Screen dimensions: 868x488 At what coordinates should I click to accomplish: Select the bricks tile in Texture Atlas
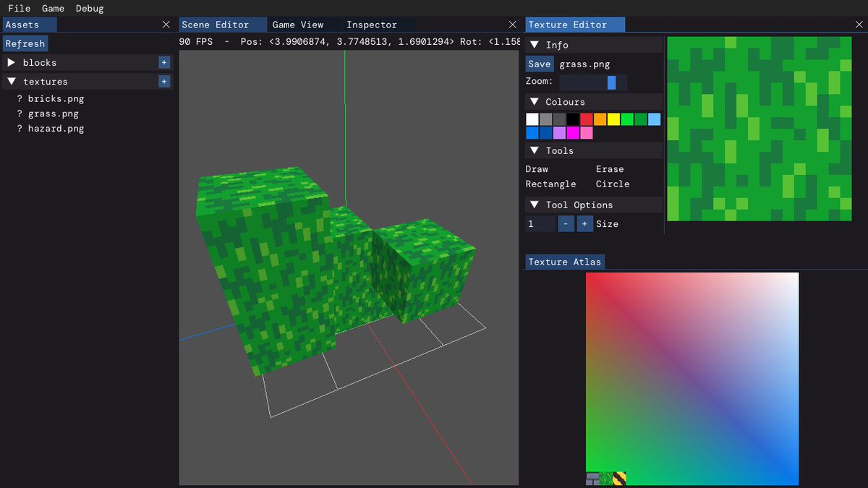pos(592,479)
